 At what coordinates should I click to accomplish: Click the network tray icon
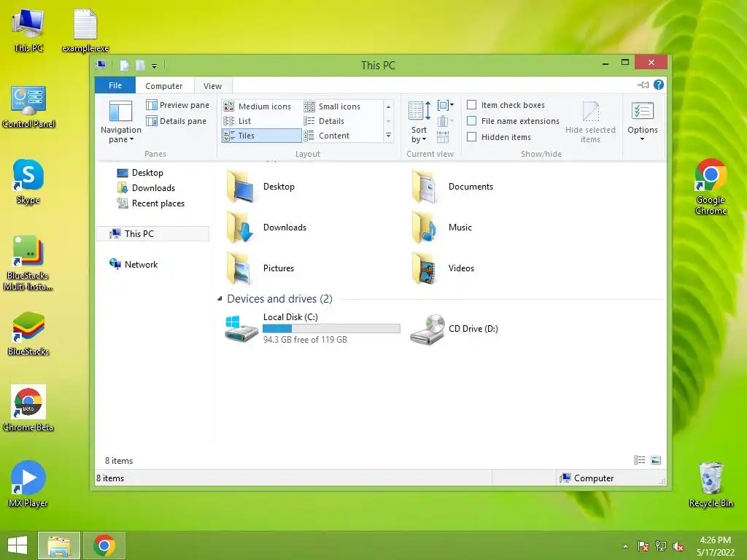click(x=661, y=546)
